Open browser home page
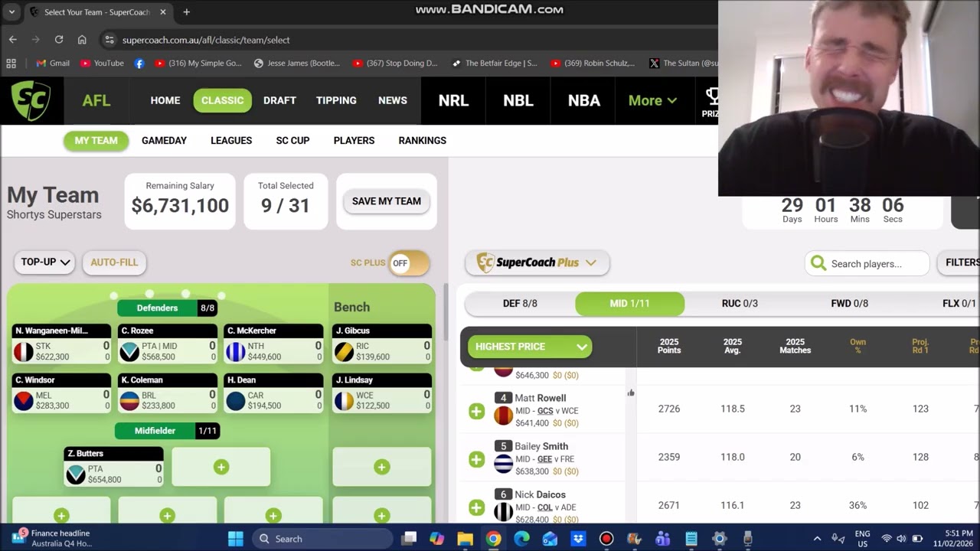 [82, 40]
